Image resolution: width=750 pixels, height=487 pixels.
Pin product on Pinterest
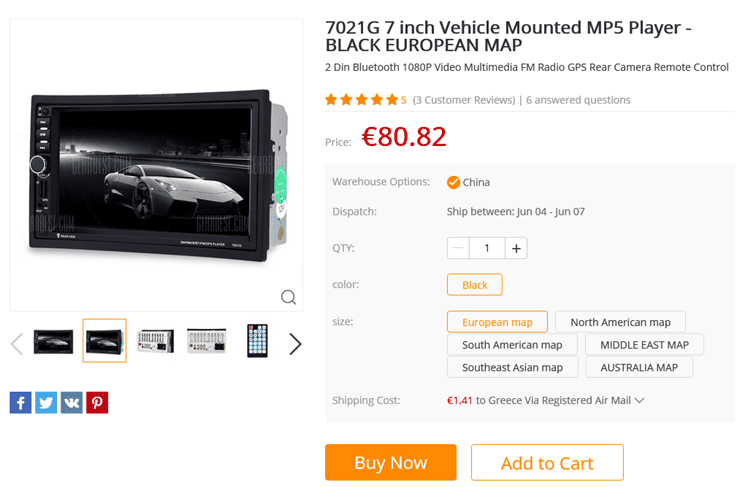click(97, 402)
